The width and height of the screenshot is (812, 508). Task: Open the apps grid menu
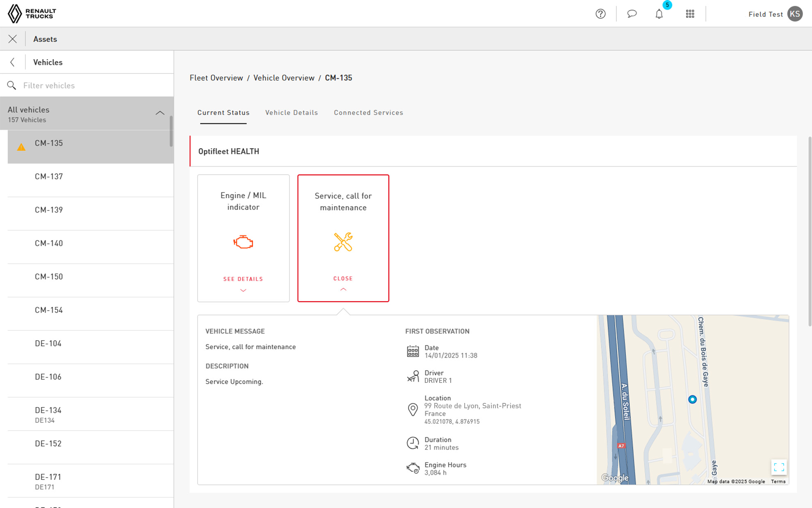690,14
